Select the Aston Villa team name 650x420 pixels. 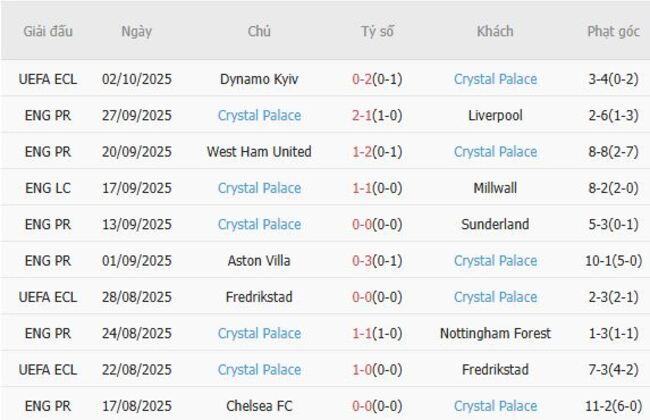tap(259, 261)
